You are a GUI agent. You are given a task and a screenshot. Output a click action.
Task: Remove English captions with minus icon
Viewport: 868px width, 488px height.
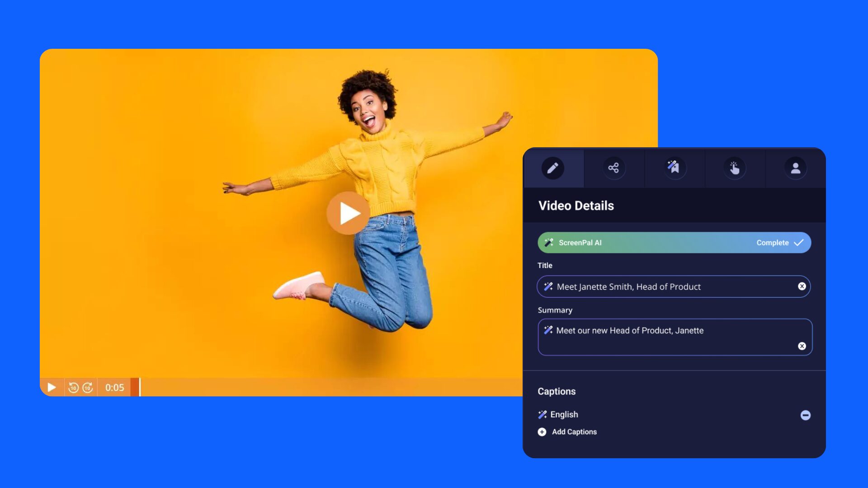(x=805, y=415)
